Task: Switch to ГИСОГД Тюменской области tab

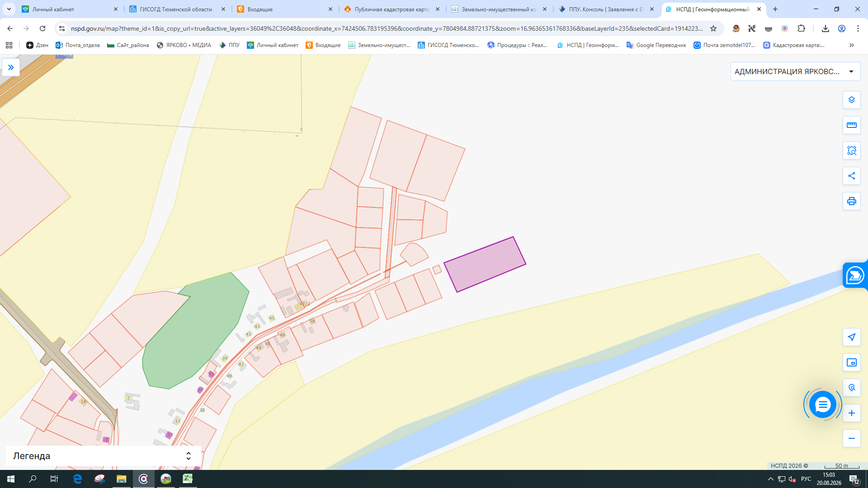Action: (177, 9)
